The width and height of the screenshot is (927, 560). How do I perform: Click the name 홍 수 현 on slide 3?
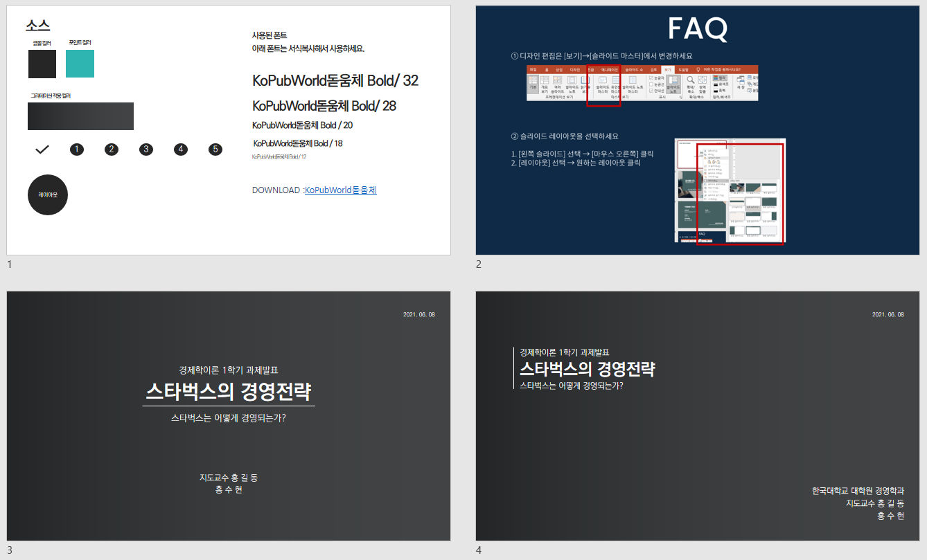229,489
